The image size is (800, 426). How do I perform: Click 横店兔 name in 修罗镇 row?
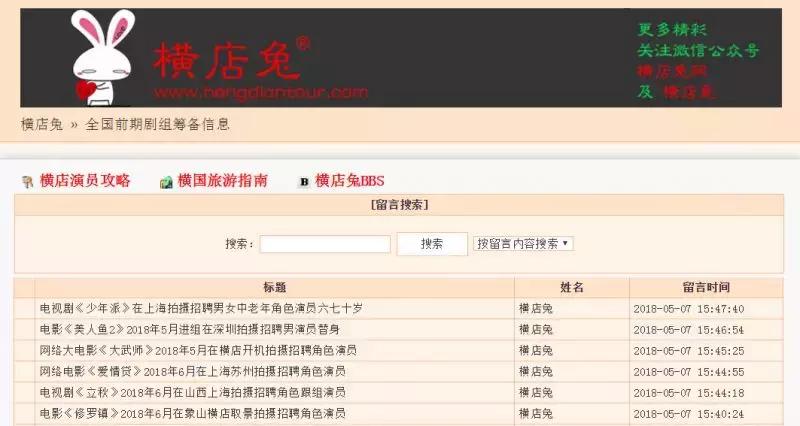(x=536, y=414)
